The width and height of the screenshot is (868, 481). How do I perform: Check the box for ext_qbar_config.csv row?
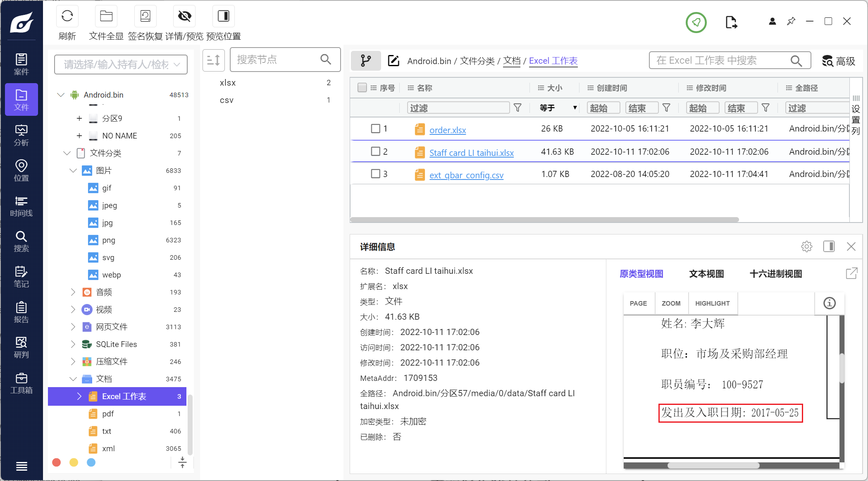pos(375,174)
